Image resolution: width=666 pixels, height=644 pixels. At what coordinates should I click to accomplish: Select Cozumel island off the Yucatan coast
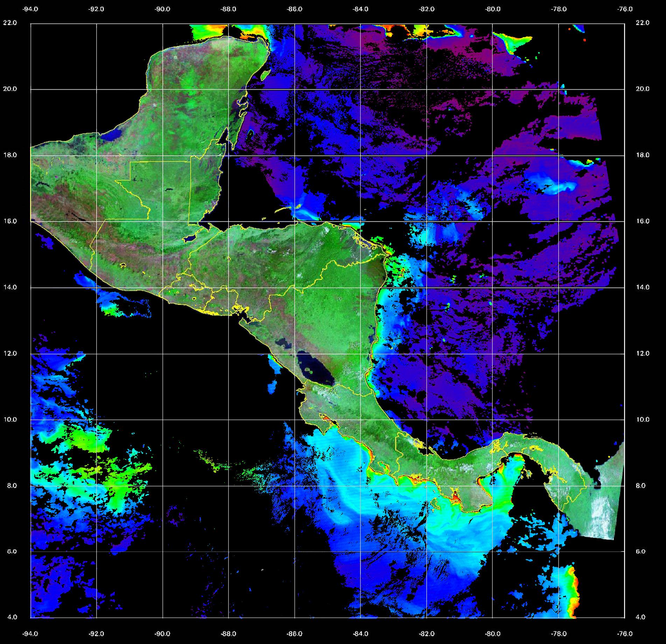(x=265, y=74)
